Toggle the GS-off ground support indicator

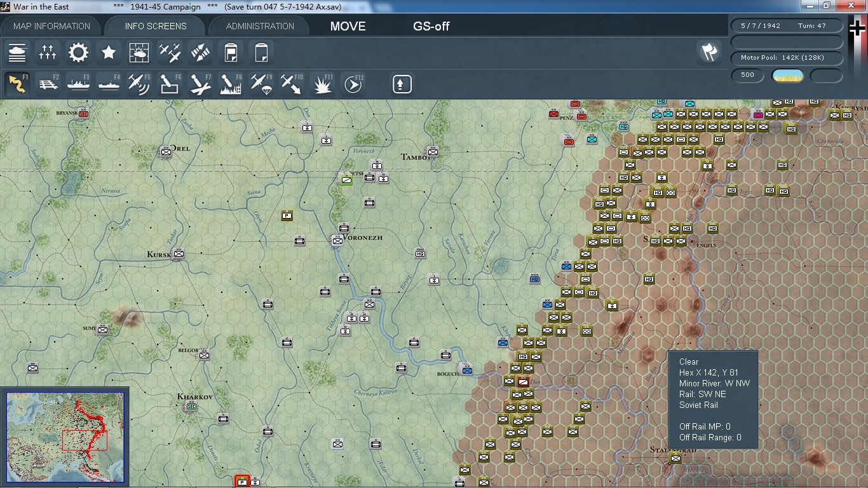[x=431, y=26]
